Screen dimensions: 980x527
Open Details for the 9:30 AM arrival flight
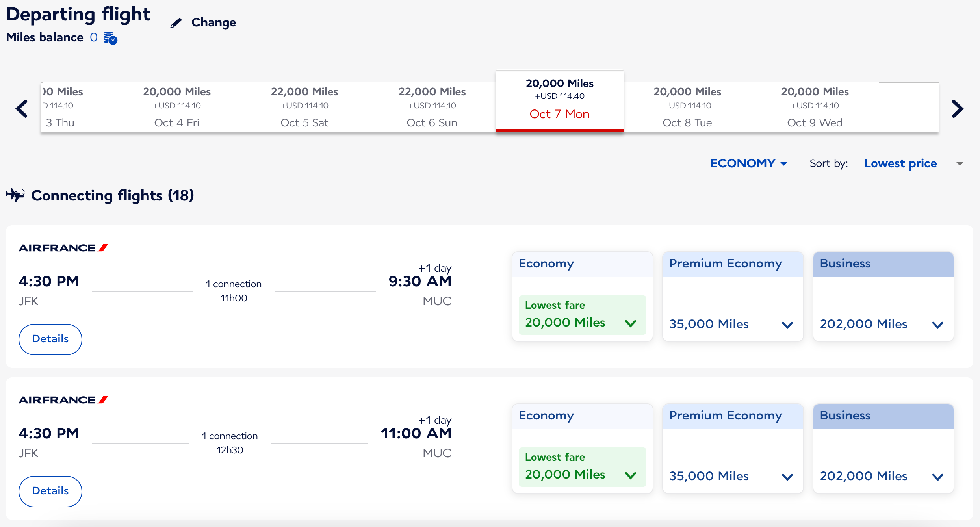pyautogui.click(x=50, y=339)
